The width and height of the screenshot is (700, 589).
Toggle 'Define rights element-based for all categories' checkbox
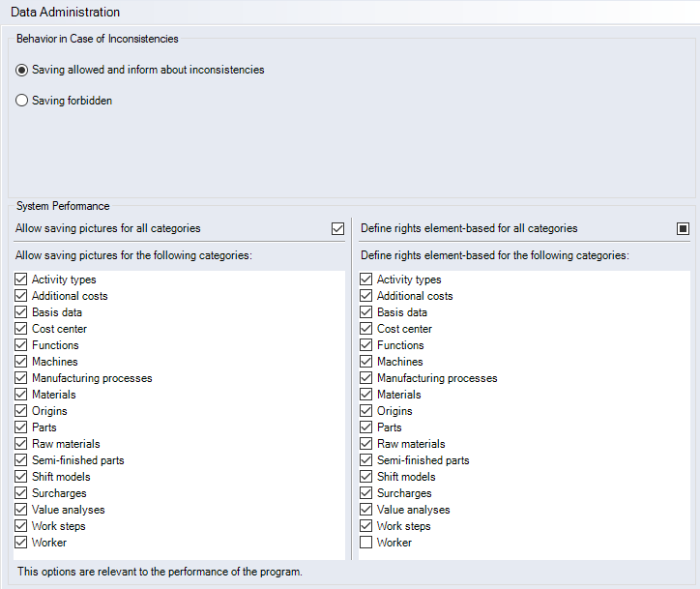(683, 229)
